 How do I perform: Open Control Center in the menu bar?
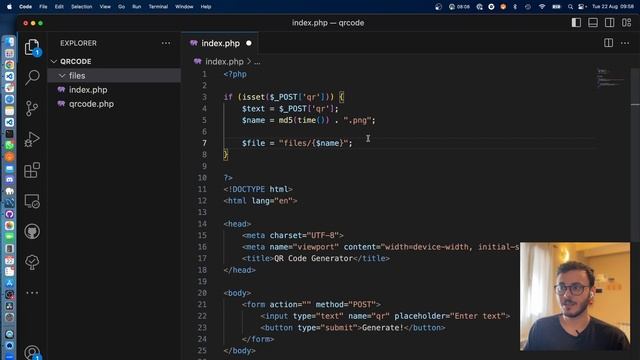[x=582, y=7]
